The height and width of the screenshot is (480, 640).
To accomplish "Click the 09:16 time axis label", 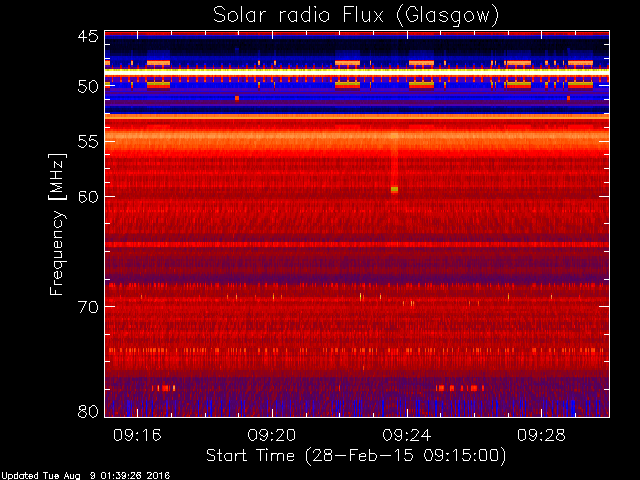I will coord(137,436).
